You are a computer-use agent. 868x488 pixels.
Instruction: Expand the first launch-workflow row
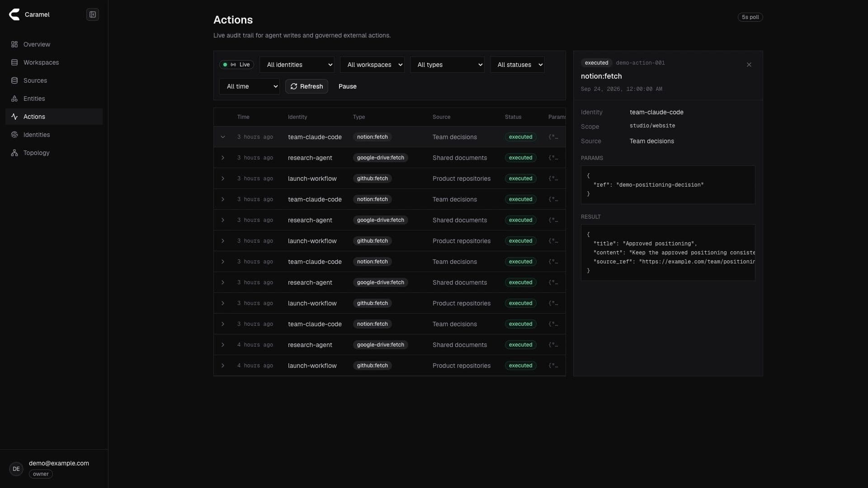[223, 178]
